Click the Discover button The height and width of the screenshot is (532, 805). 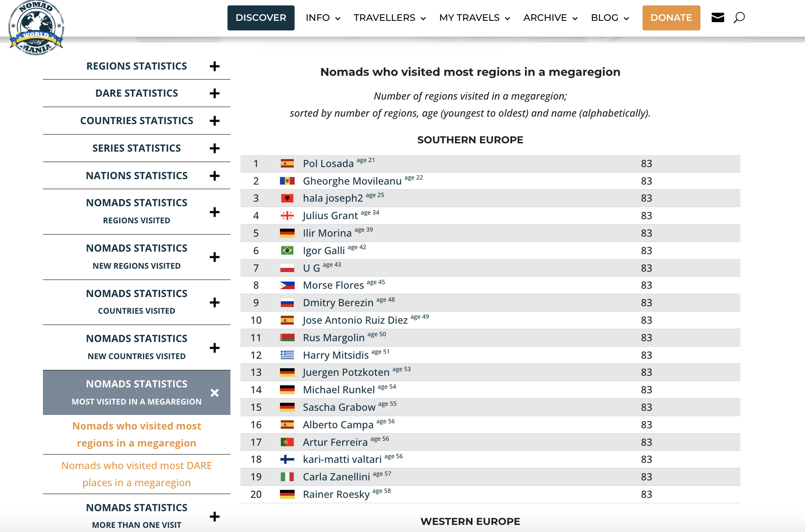(261, 18)
